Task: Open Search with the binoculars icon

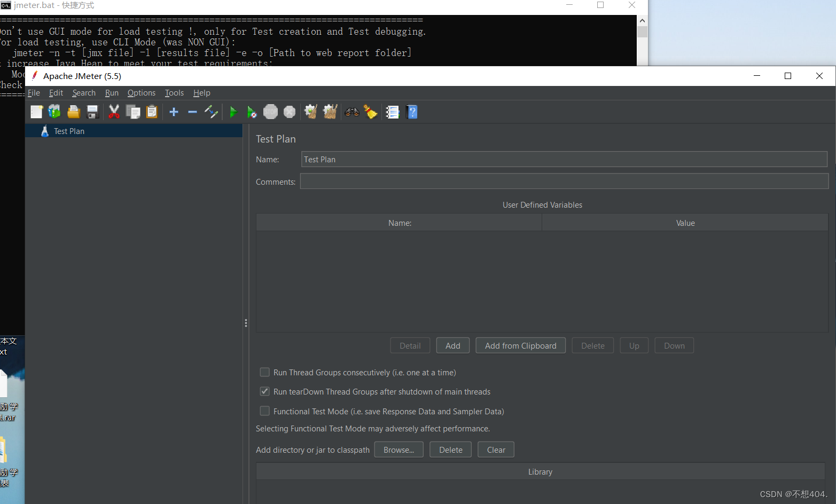Action: (x=352, y=112)
